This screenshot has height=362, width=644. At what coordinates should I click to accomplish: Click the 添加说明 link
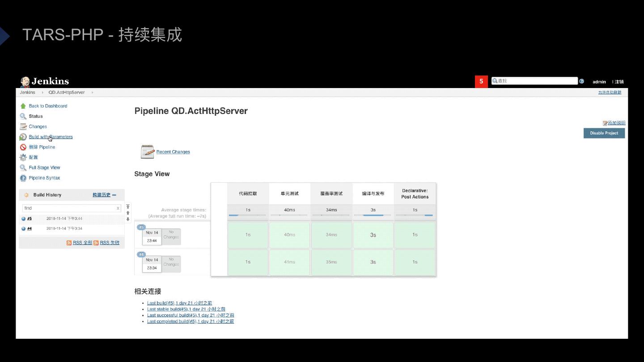pos(617,123)
